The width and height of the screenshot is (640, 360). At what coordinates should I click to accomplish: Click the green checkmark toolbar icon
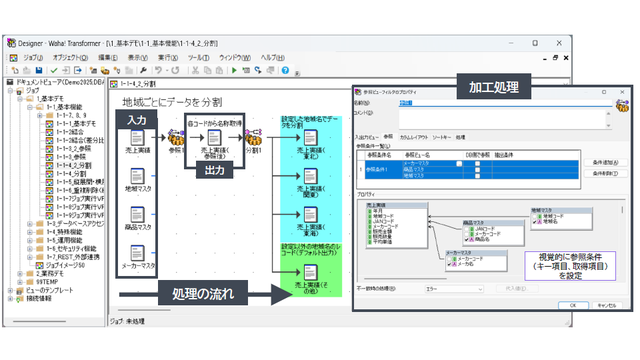(x=54, y=70)
